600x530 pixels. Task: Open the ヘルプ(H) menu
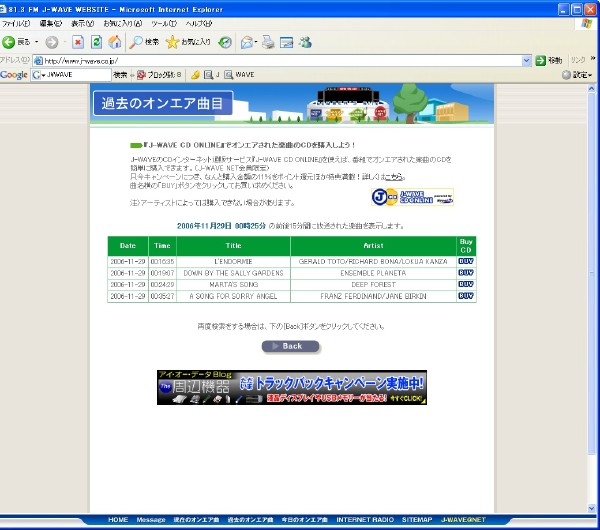click(199, 23)
